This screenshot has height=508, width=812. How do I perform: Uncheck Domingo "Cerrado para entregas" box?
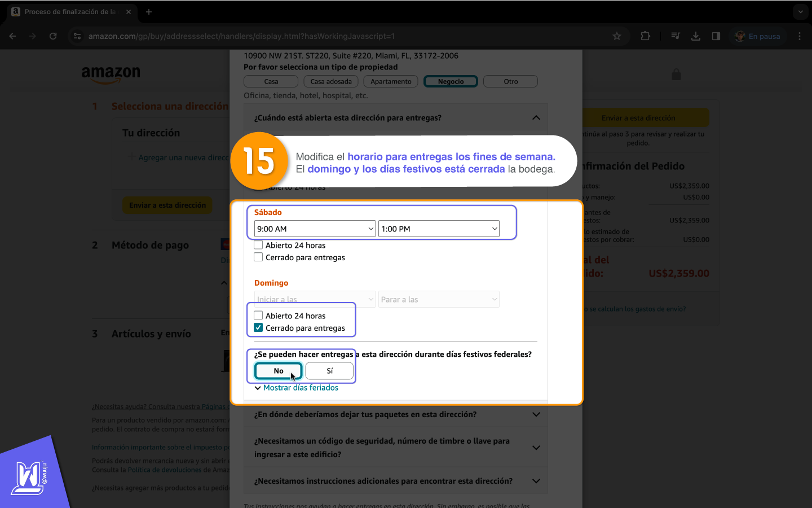click(x=258, y=328)
